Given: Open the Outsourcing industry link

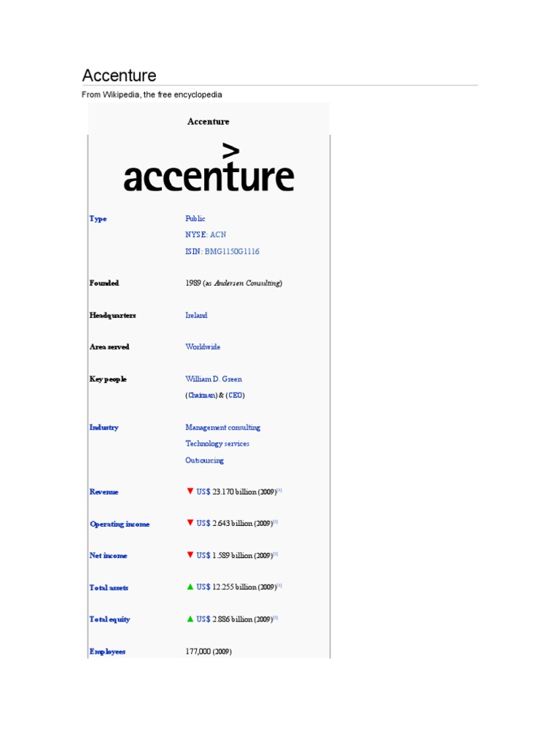Looking at the screenshot, I should tap(204, 460).
